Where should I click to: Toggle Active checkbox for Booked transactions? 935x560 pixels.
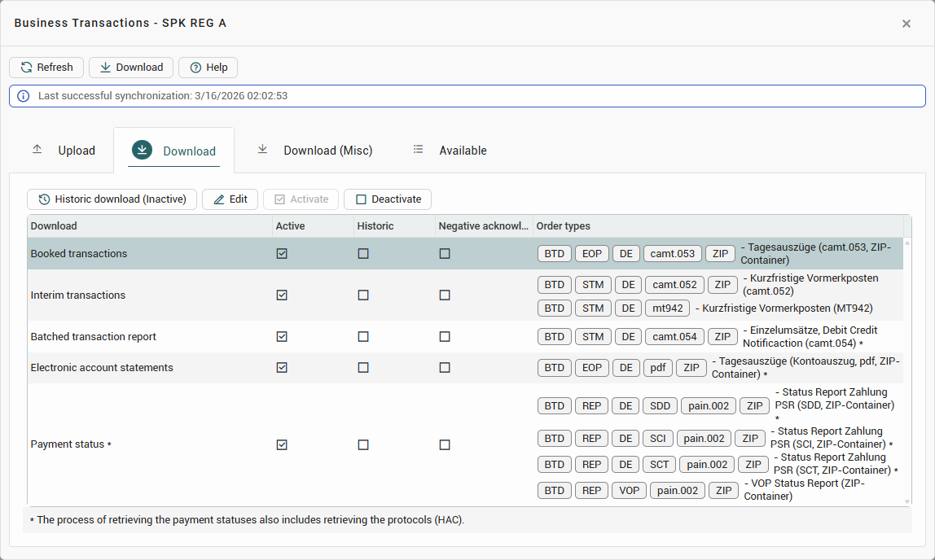(282, 254)
